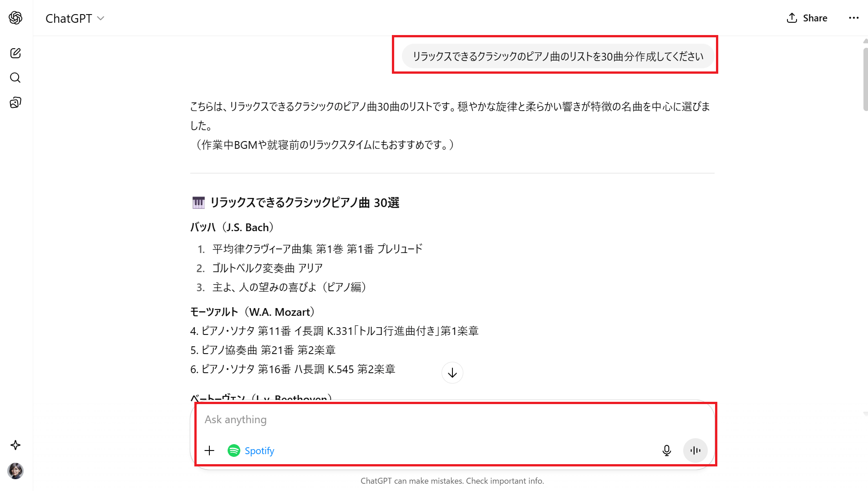Click the microphone dictate icon
Screen dimensions: 868x491
click(x=666, y=451)
